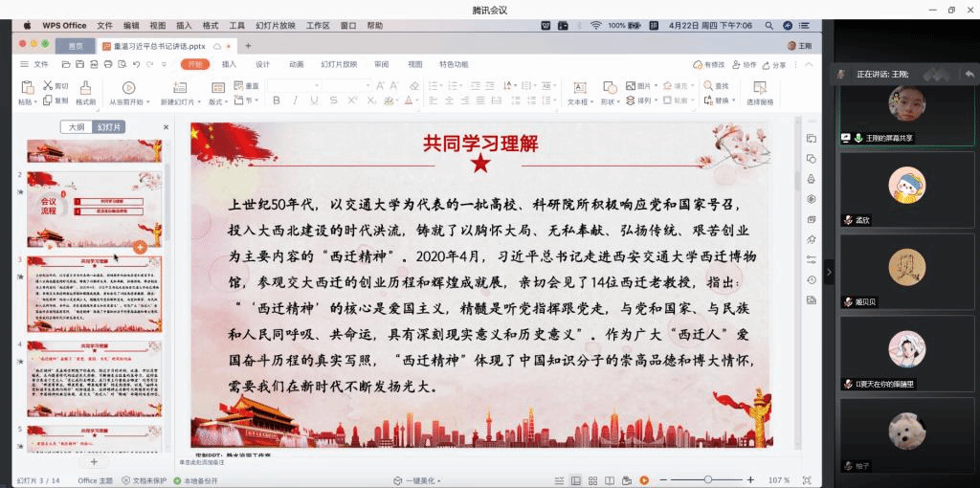Image resolution: width=980 pixels, height=488 pixels.
Task: Switch side panel to Outline (大纲) view
Action: pos(77,126)
